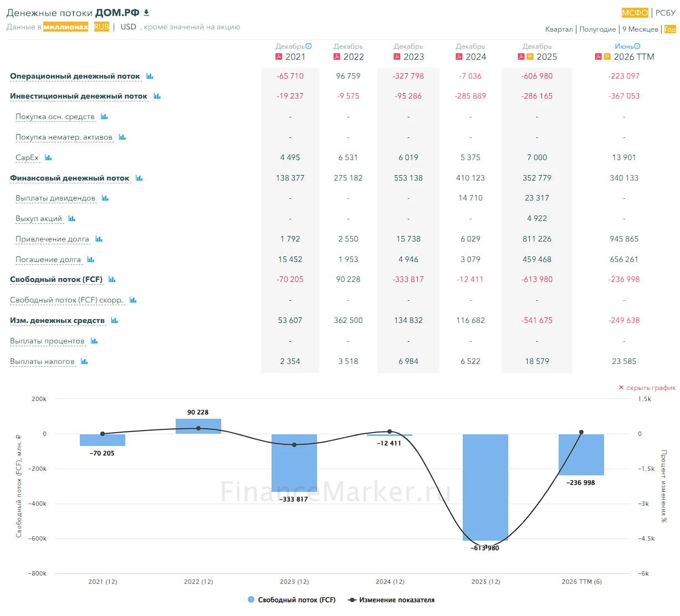Click the скрыть график link
The image size is (680, 616).
[647, 388]
